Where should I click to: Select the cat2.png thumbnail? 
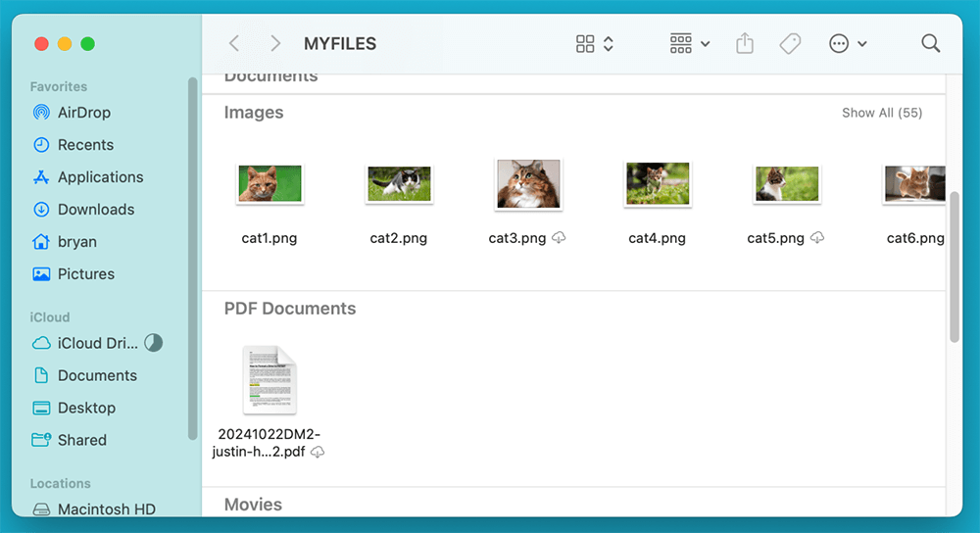point(400,183)
